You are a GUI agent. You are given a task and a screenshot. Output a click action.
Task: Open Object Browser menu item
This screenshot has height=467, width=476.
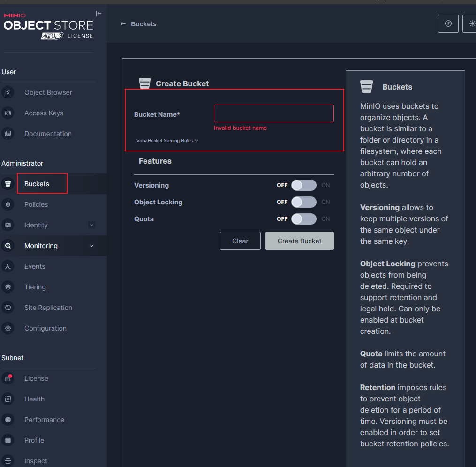48,92
